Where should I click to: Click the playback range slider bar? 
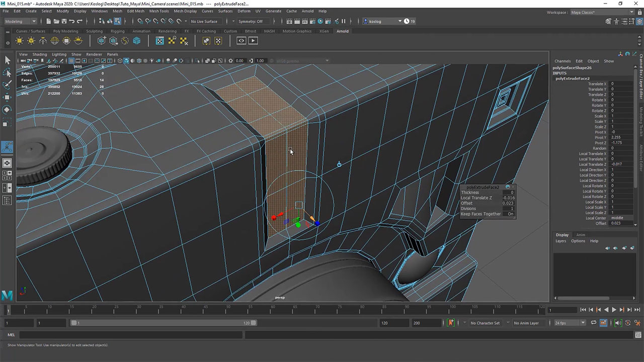click(163, 323)
